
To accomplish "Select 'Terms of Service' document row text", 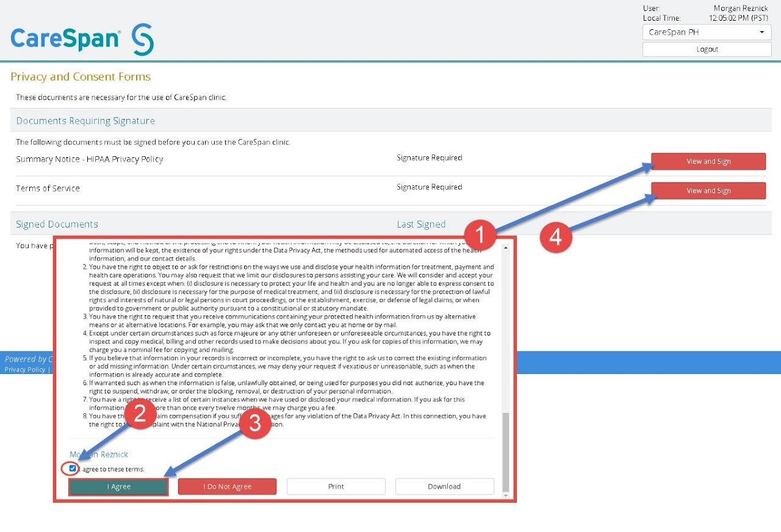I will click(48, 189).
